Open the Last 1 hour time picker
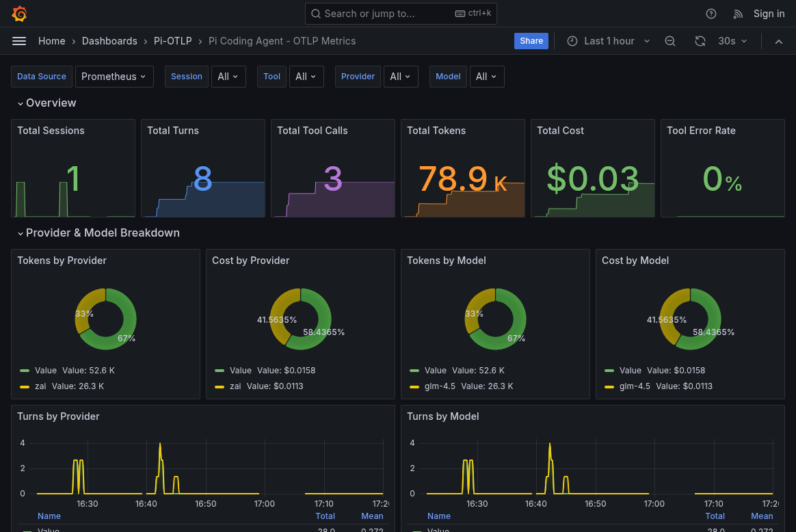The image size is (796, 532). [609, 41]
